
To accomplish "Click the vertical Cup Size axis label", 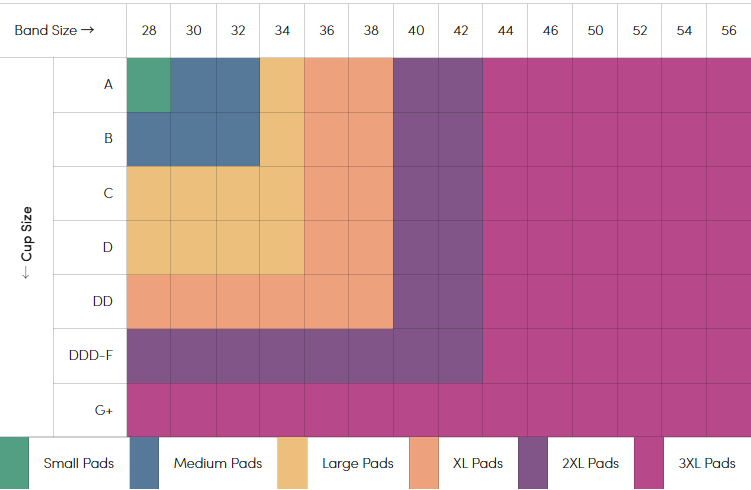I will click(x=27, y=243).
